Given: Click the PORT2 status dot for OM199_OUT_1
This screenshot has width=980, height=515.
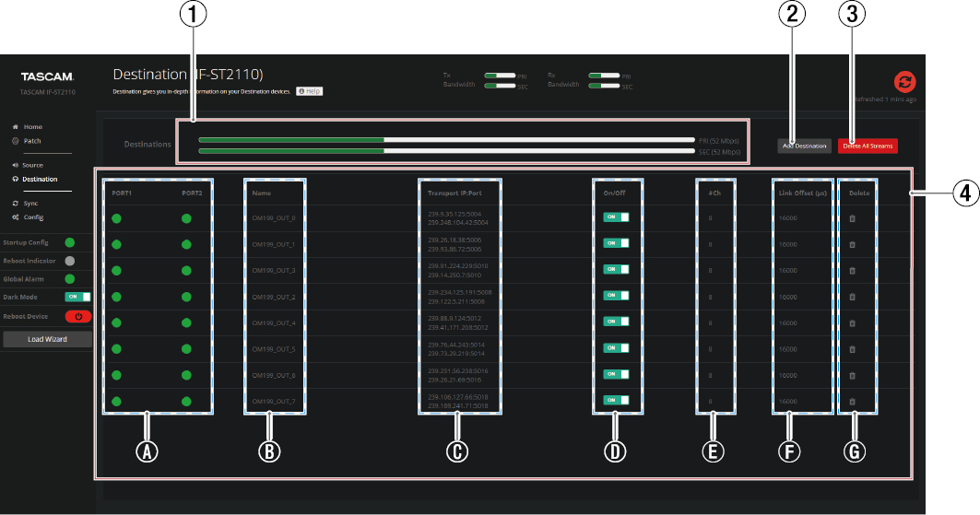Looking at the screenshot, I should [x=186, y=245].
